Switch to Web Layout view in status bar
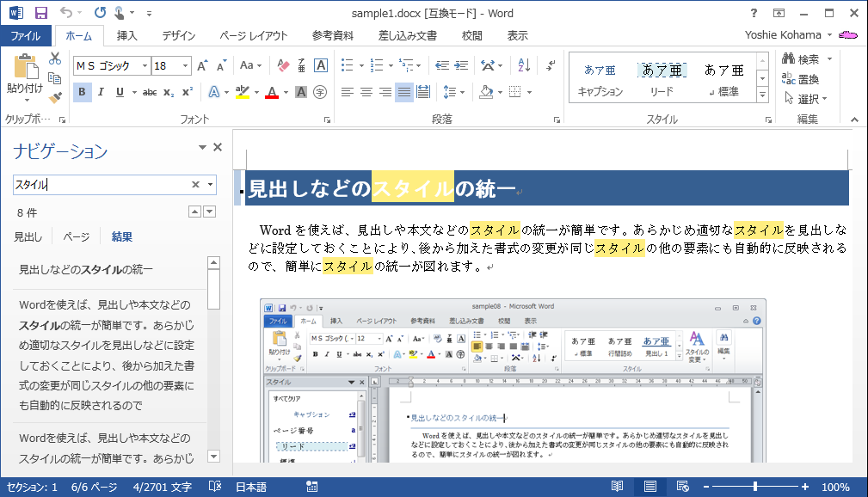The height and width of the screenshot is (497, 868). click(682, 487)
